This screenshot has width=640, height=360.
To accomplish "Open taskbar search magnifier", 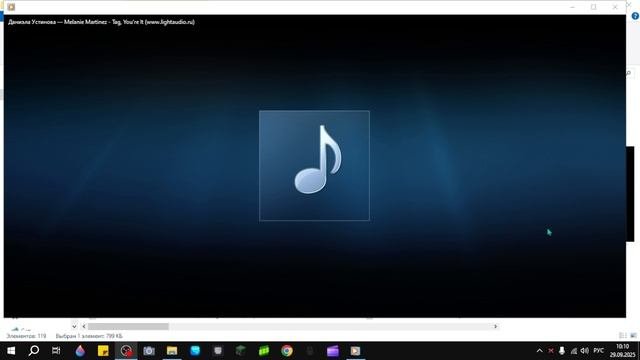I will [x=34, y=351].
